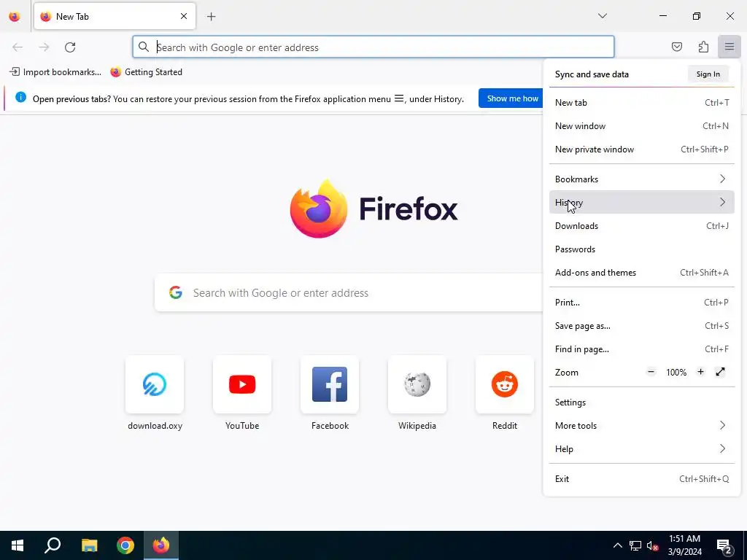Click the address bar input field
This screenshot has height=560, width=747.
click(x=373, y=47)
